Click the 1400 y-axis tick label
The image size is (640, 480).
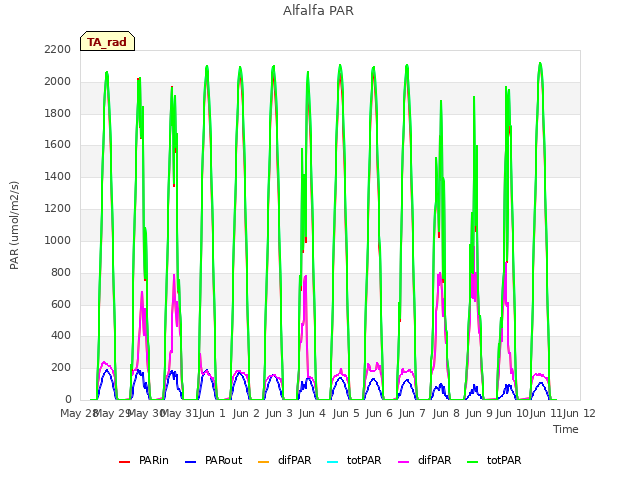click(x=58, y=176)
